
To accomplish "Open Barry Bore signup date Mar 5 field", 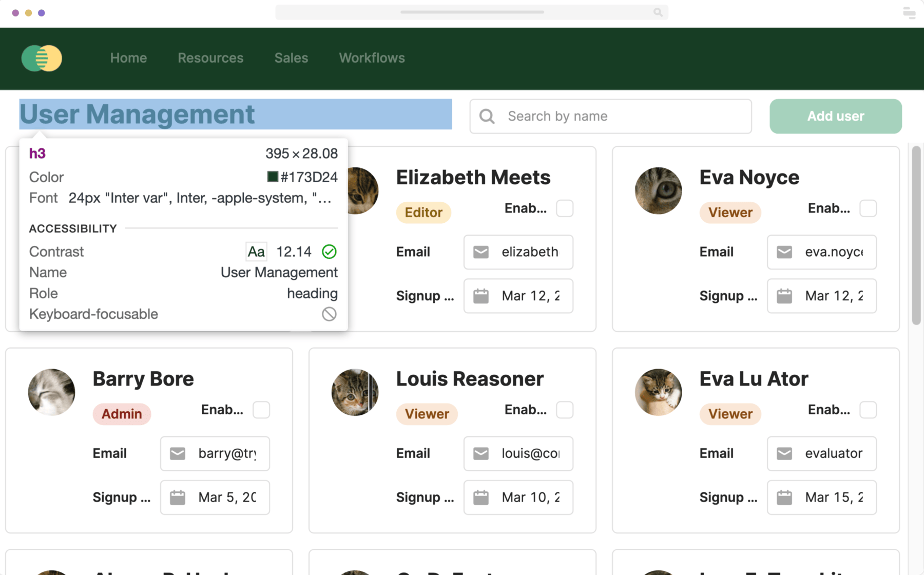I will [x=215, y=497].
